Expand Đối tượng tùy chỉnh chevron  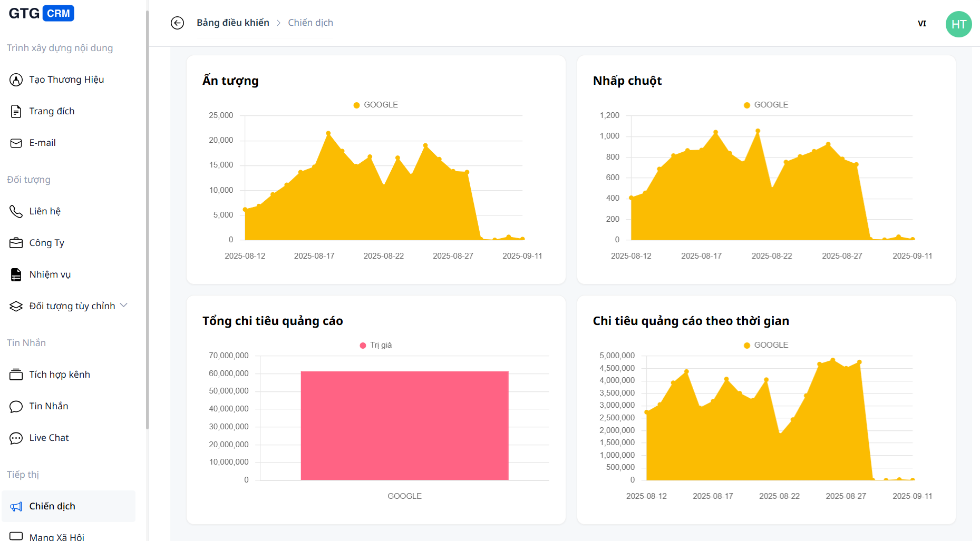(124, 306)
